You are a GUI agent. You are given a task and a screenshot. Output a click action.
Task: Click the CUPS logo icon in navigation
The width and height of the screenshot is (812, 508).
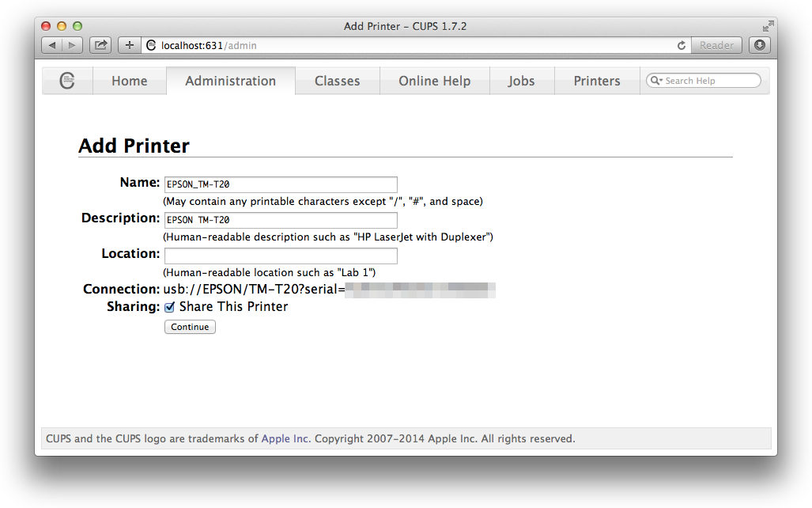pos(67,81)
